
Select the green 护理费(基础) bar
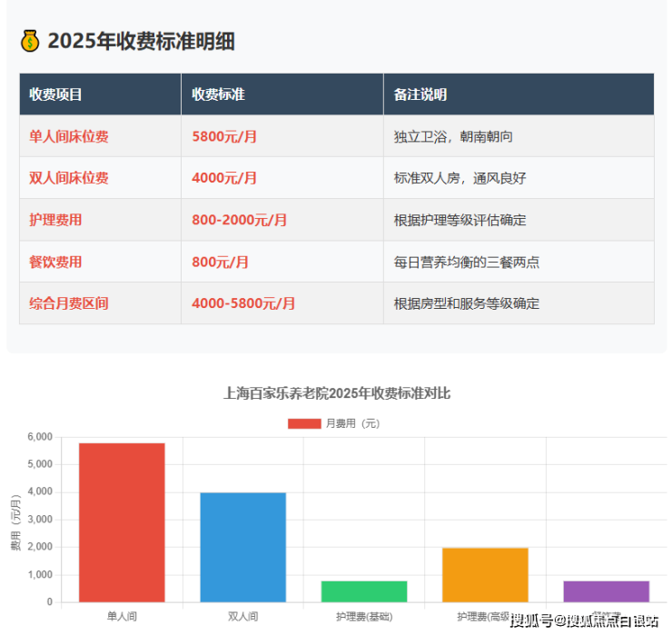tap(364, 591)
